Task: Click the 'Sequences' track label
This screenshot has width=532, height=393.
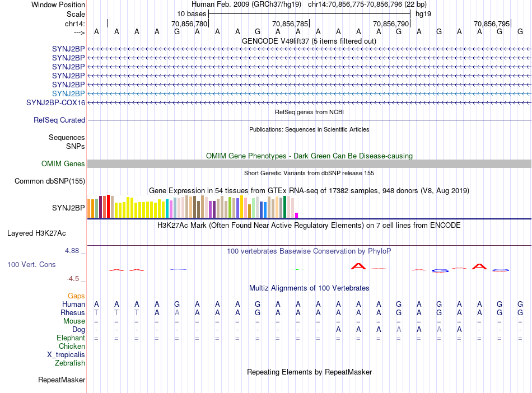Action: click(67, 137)
